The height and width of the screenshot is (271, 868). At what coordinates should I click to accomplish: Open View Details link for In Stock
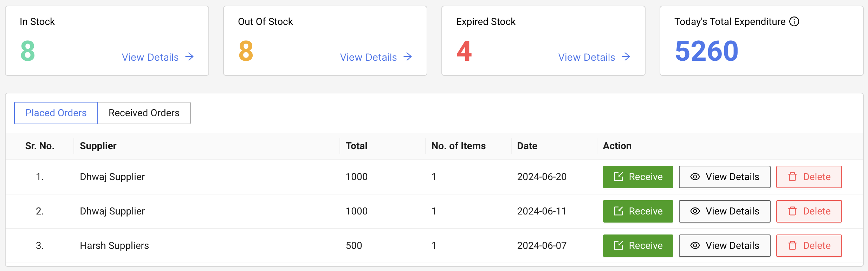tap(150, 57)
